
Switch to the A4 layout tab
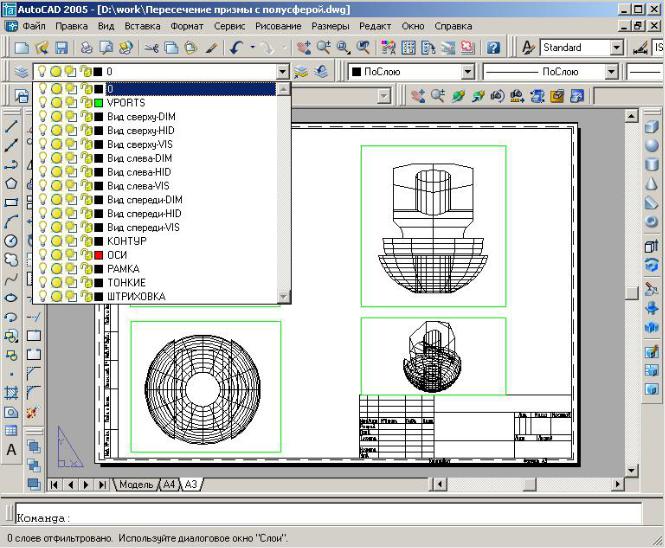(169, 484)
